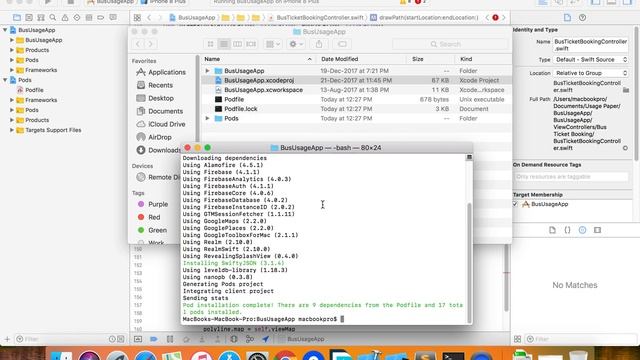Collapse the root BusUsageApp project in navigator
Image resolution: width=640 pixels, height=360 pixels.
pyautogui.click(x=5, y=30)
